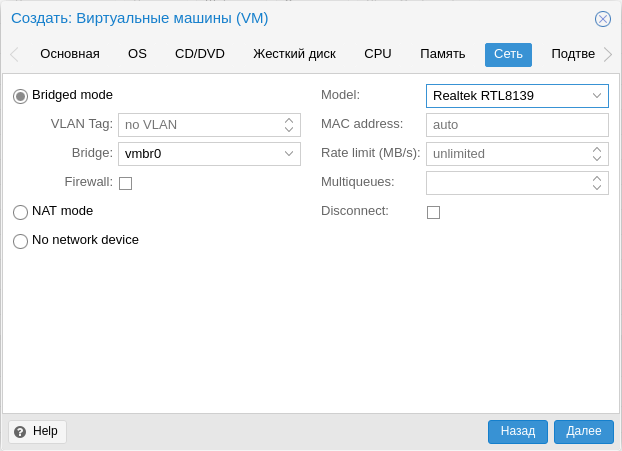Adjust the Multiqueues spinner arrows
The width and height of the screenshot is (622, 451).
pyautogui.click(x=597, y=183)
